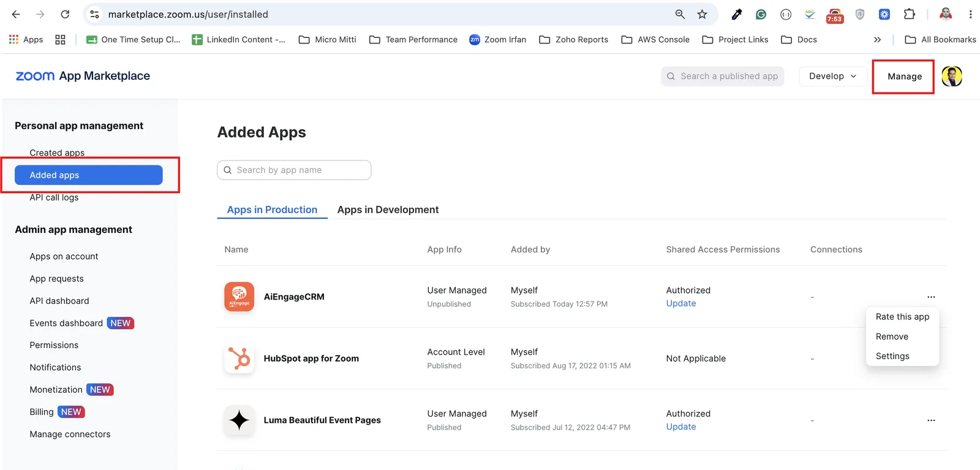Open the LinkedIn Content bookmark
Viewport: 980px width, 470px height.
tap(239, 39)
